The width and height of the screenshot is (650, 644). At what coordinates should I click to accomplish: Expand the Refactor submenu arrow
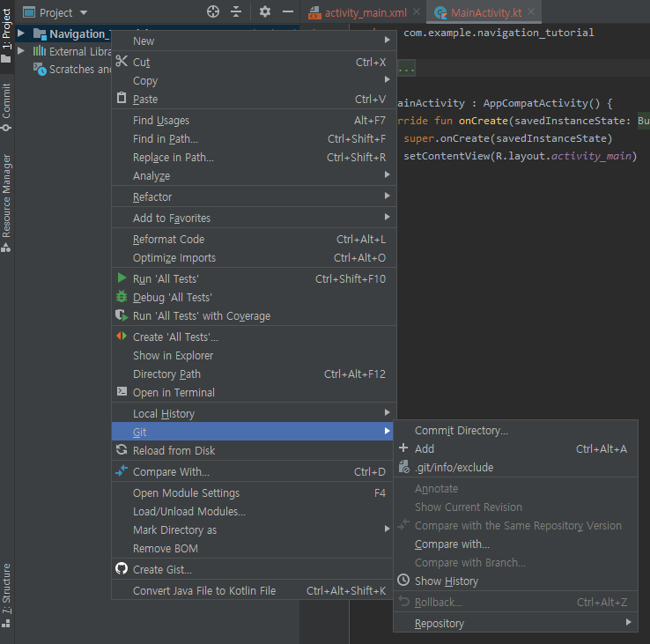click(x=387, y=196)
